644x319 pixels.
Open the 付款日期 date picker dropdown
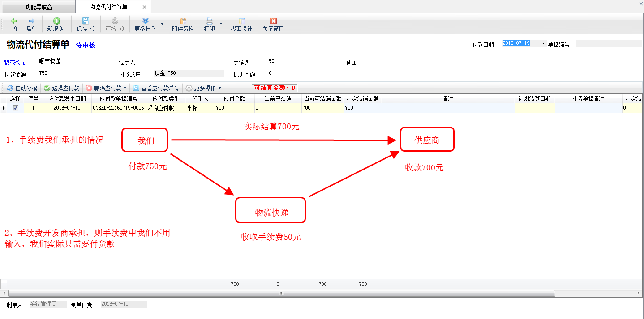point(543,43)
